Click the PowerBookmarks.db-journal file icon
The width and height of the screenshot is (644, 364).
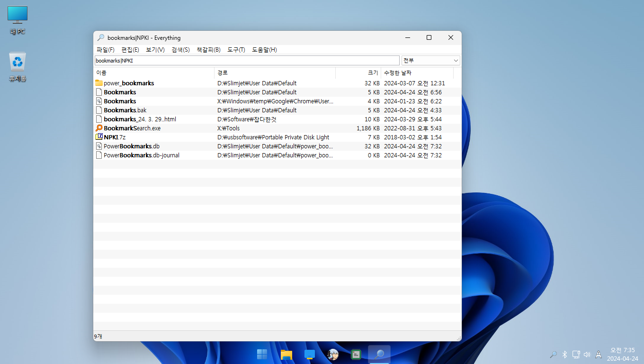click(99, 155)
